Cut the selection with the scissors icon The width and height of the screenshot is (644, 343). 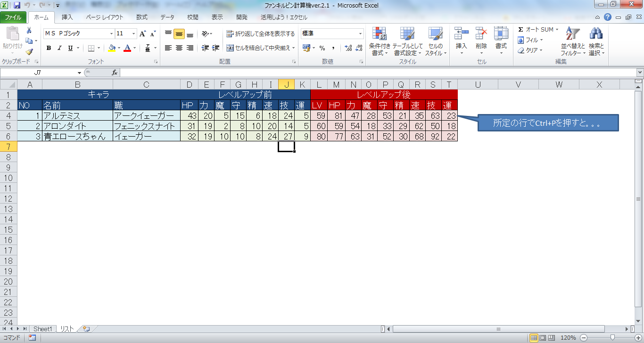click(29, 31)
